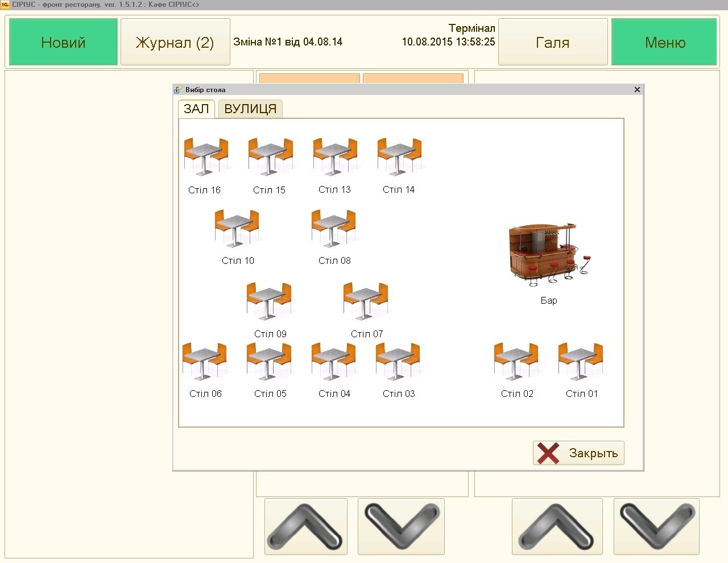Pick the Стіл 04 table icon
The image size is (728, 563).
tap(334, 361)
